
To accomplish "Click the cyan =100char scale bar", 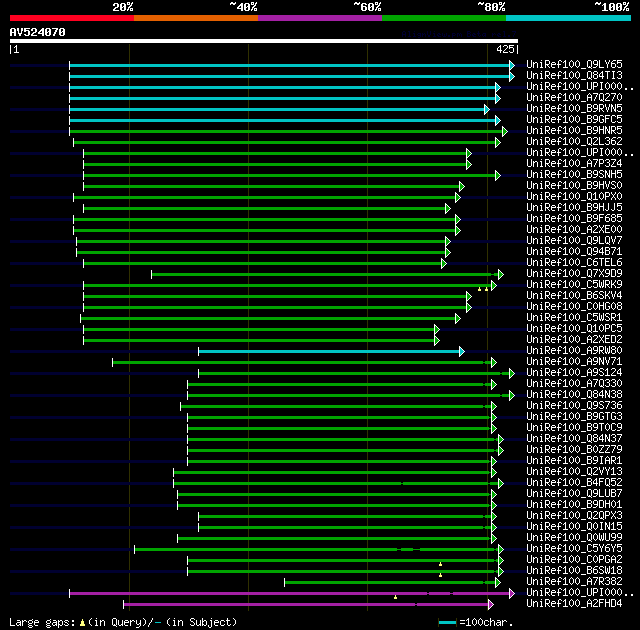I will (x=447, y=622).
